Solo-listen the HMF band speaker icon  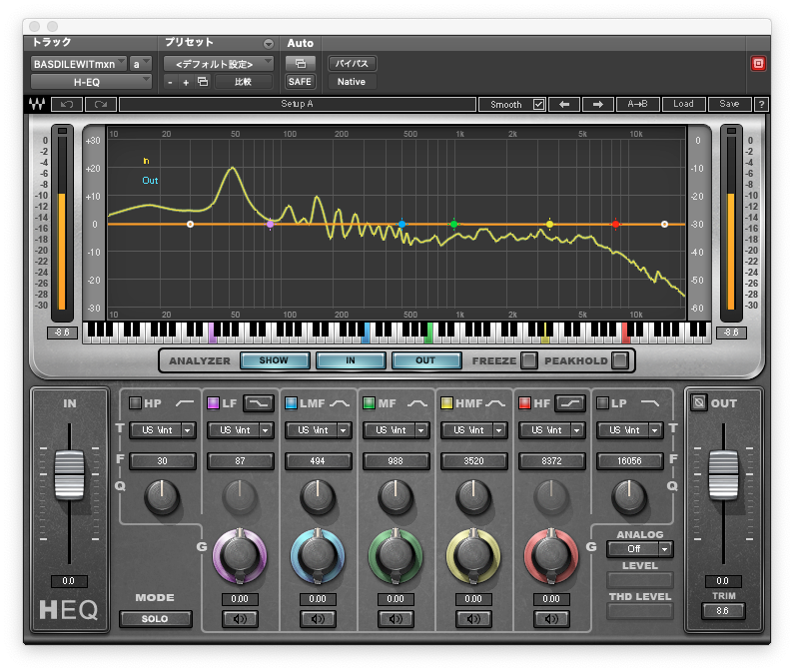click(x=473, y=619)
